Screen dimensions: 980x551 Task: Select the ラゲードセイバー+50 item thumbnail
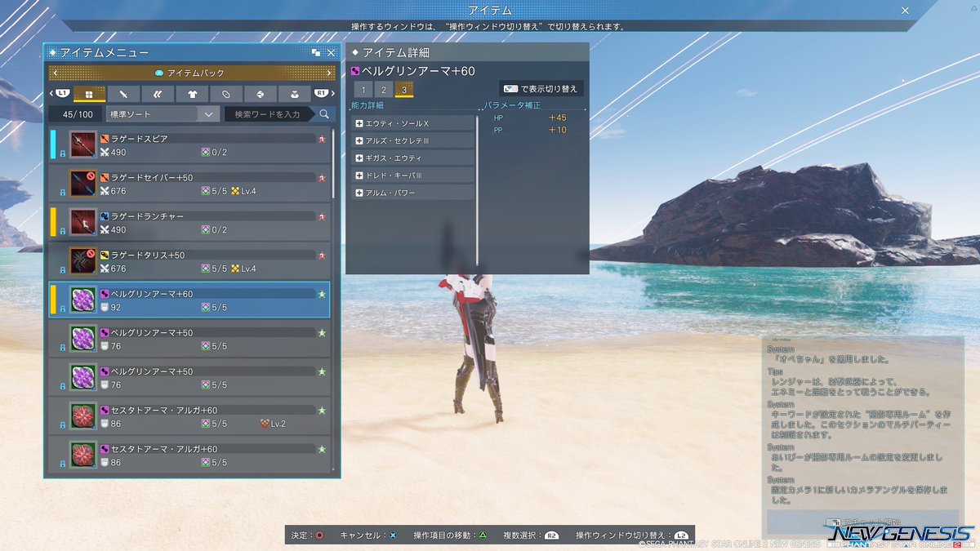[x=83, y=183]
